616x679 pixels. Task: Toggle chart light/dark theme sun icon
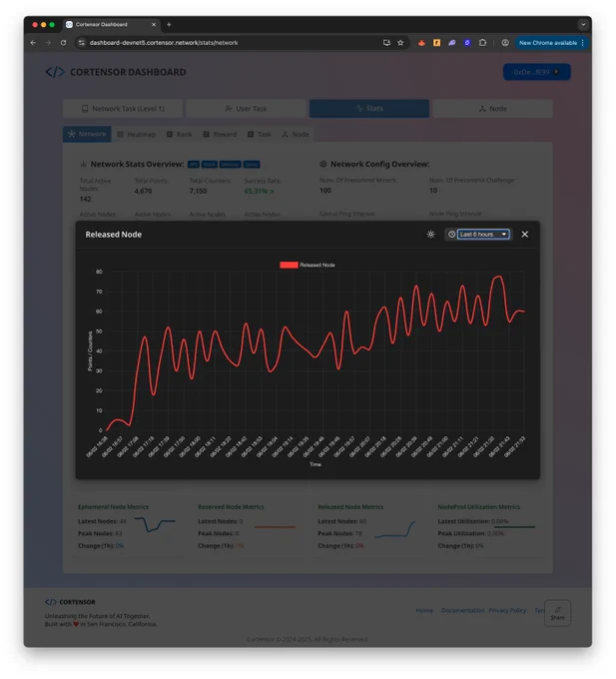click(430, 235)
